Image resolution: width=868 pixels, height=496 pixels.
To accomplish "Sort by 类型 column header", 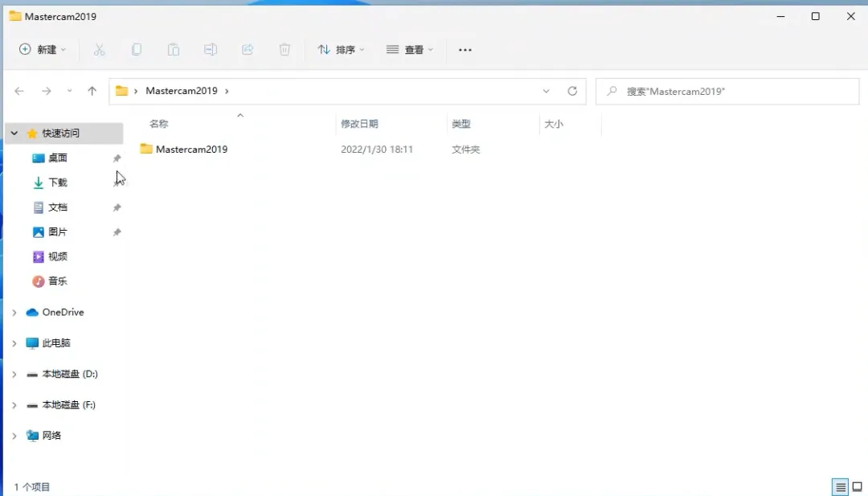I will point(461,124).
